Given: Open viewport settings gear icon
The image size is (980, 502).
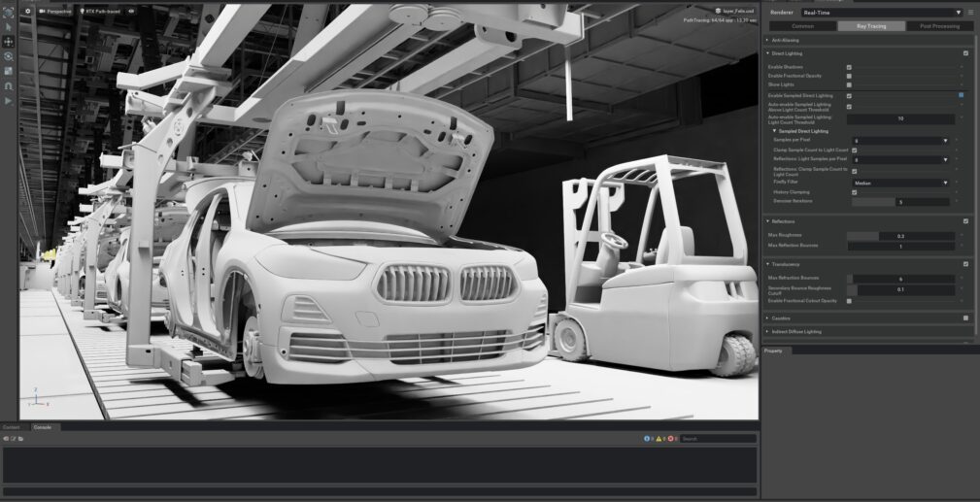Looking at the screenshot, I should (27, 11).
